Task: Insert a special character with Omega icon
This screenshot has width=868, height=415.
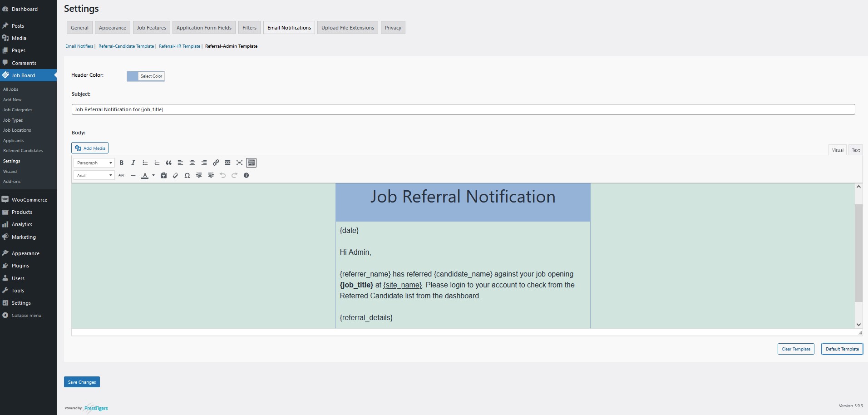Action: click(187, 175)
